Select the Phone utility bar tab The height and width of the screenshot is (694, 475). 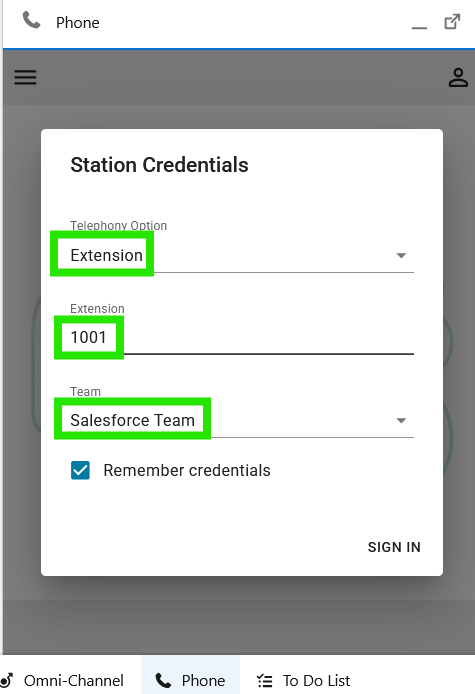[190, 675]
